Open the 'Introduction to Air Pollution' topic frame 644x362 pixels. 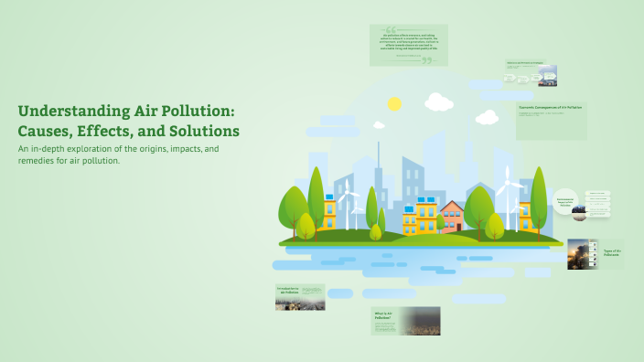[300, 297]
